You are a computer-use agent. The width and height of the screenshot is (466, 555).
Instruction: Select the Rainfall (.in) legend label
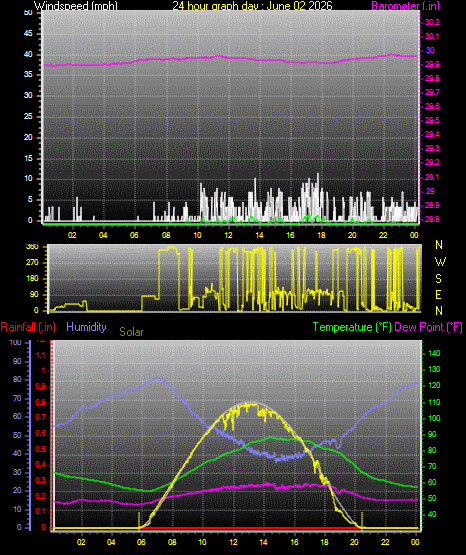click(28, 327)
